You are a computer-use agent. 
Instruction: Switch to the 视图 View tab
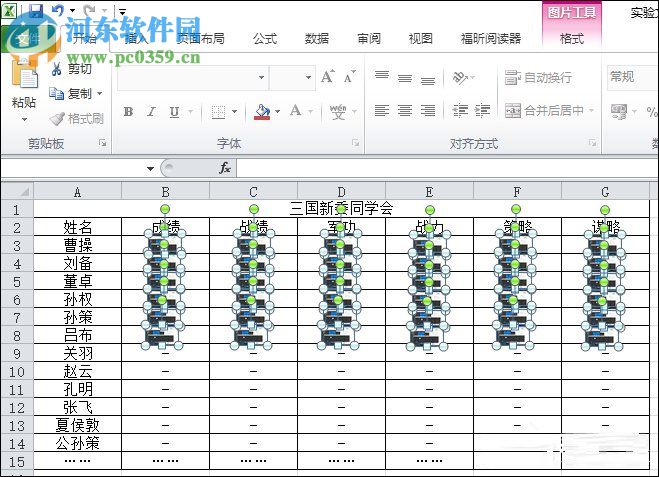coord(421,39)
